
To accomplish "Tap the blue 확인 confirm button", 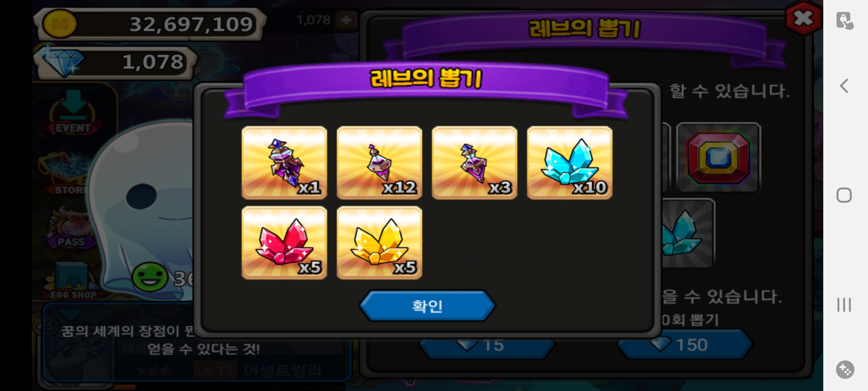I will [427, 306].
